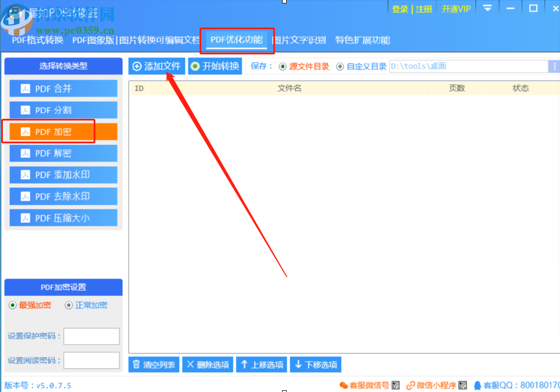Viewport: 560px width, 392px height.
Task: Select PDF 添加水印 to add watermark
Action: 63,174
